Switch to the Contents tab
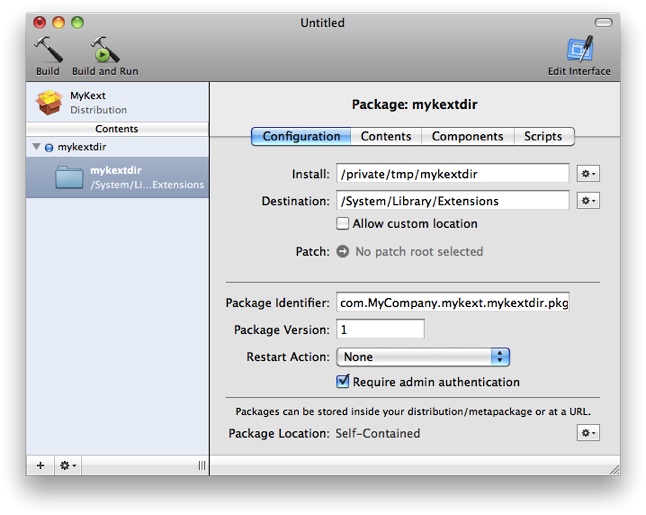Image resolution: width=646 pixels, height=515 pixels. pos(385,137)
